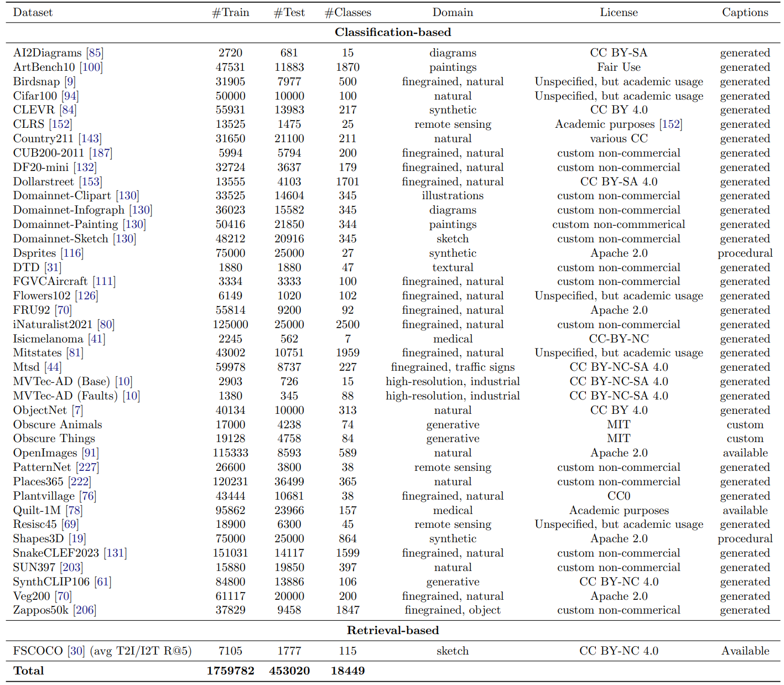
Task: Open citation link [227] beside PatternNet
Action: 87,467
